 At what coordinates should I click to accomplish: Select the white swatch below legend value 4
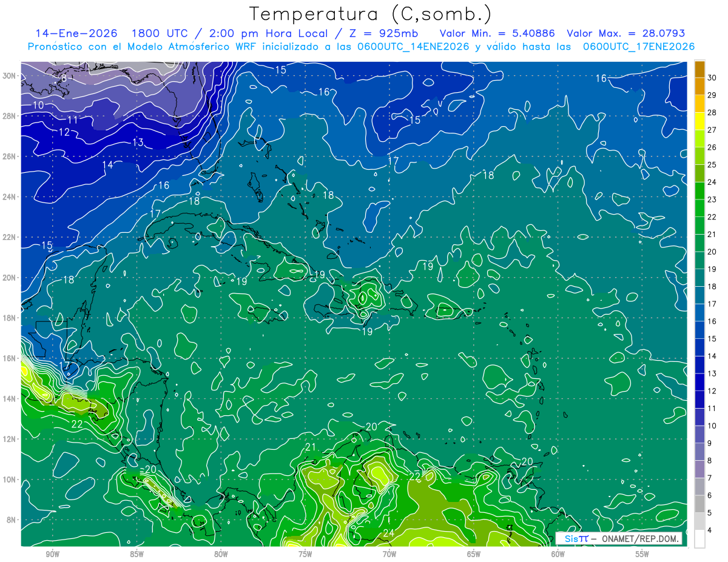[699, 539]
